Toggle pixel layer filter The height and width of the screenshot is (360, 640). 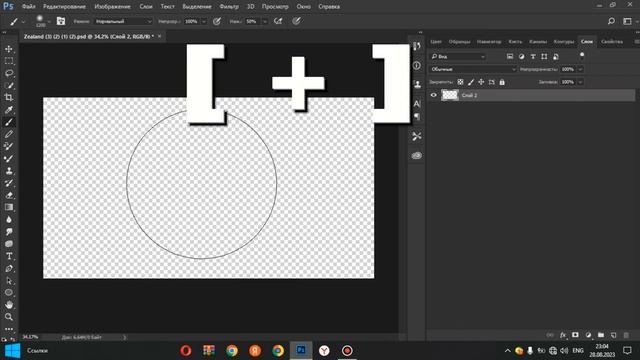[x=510, y=56]
